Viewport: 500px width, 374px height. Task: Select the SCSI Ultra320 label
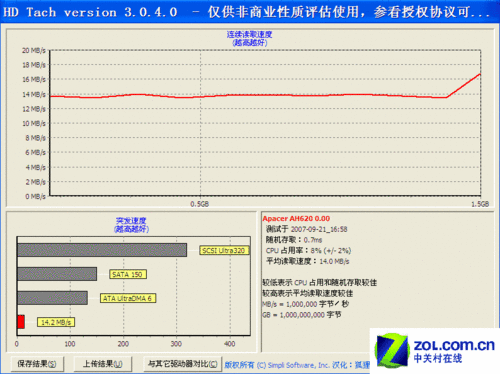(x=224, y=250)
